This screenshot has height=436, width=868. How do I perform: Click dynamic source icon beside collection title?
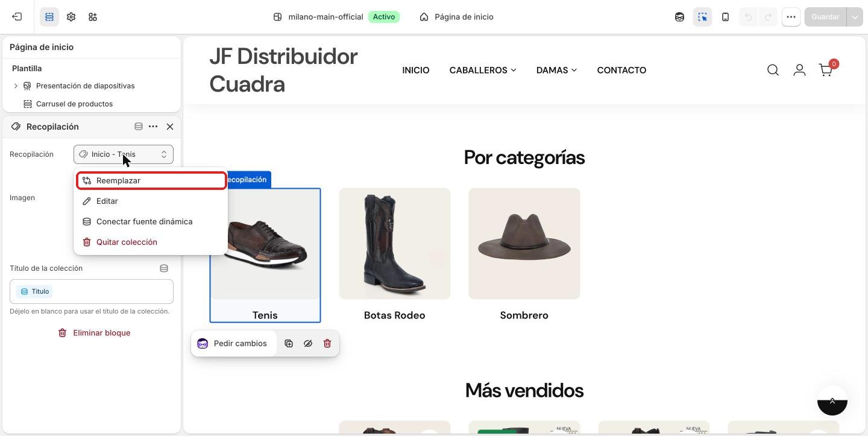[x=164, y=268]
